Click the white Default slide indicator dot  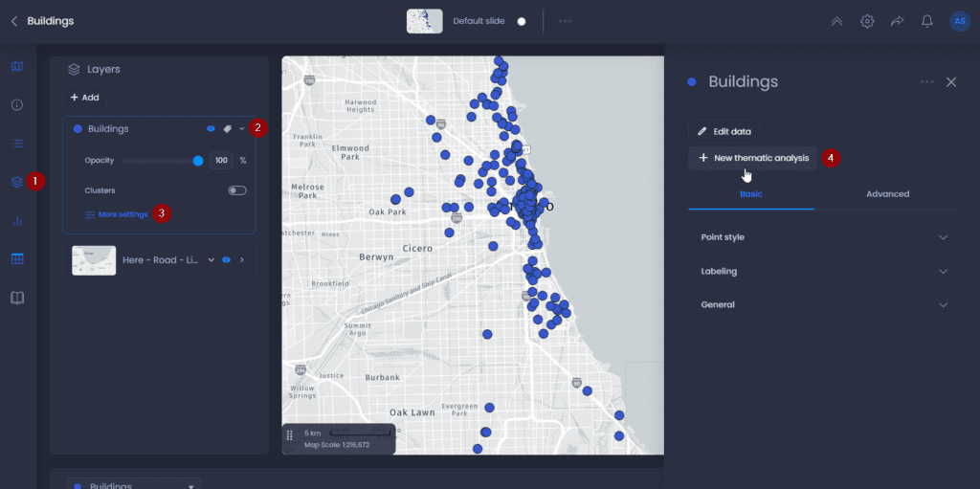pyautogui.click(x=522, y=21)
